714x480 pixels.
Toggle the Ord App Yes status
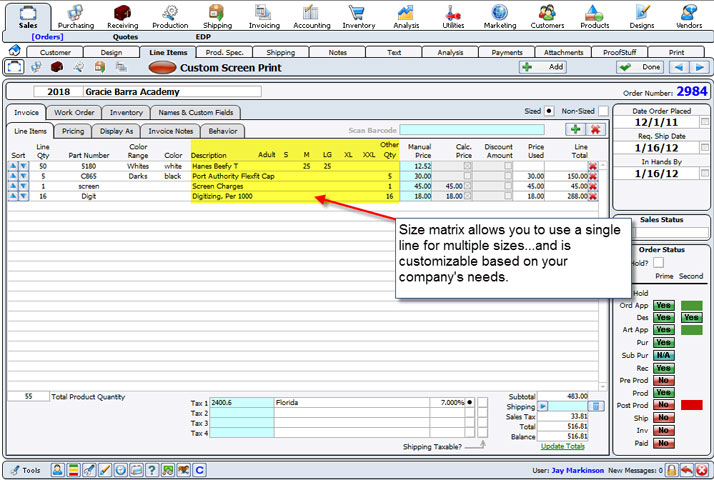click(x=663, y=305)
